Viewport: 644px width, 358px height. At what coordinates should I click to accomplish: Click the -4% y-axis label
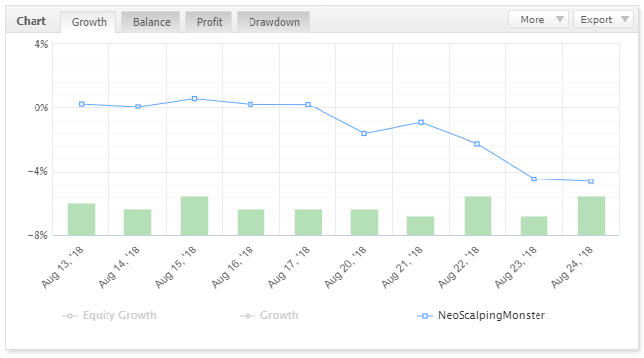coord(37,172)
